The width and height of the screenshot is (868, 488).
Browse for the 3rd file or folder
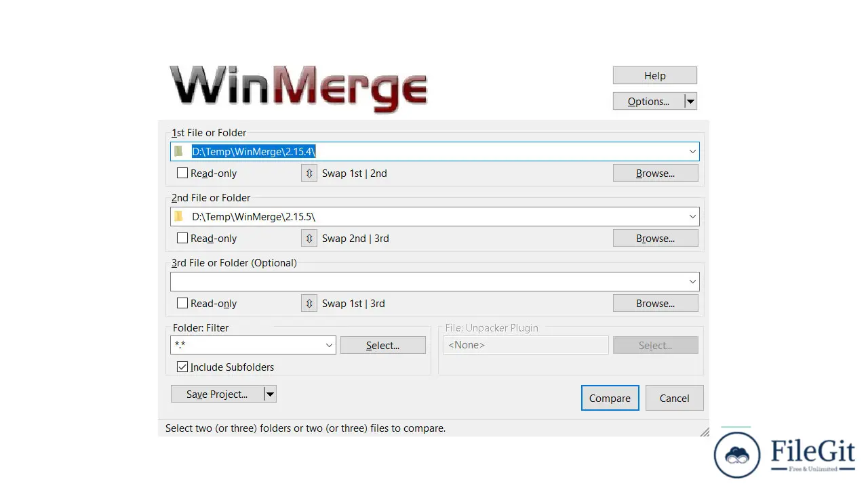pos(656,304)
